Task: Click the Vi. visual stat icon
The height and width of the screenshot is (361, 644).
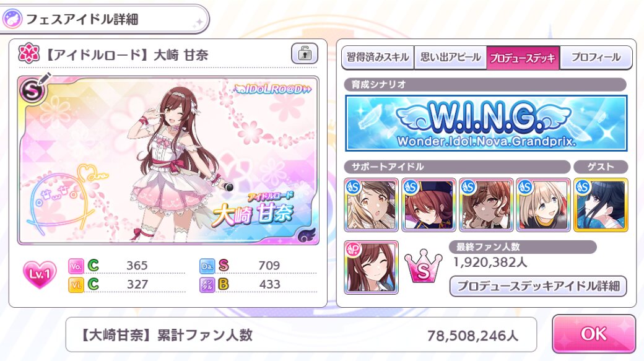Action: tap(76, 285)
